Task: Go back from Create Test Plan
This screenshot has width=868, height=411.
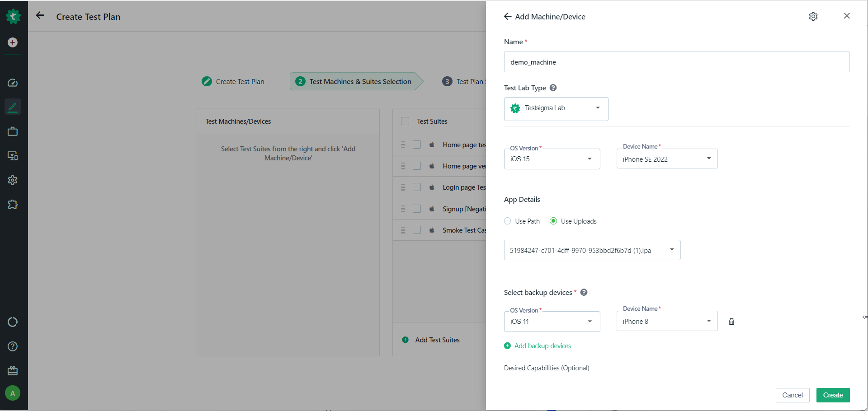Action: [x=40, y=16]
